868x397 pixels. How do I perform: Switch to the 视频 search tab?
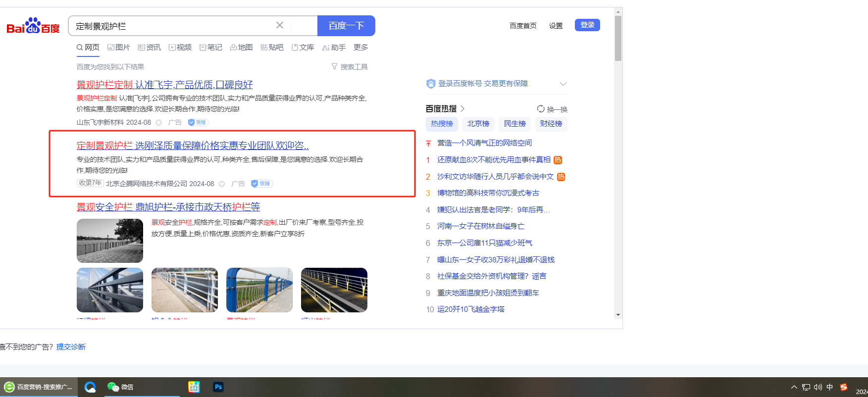click(180, 47)
